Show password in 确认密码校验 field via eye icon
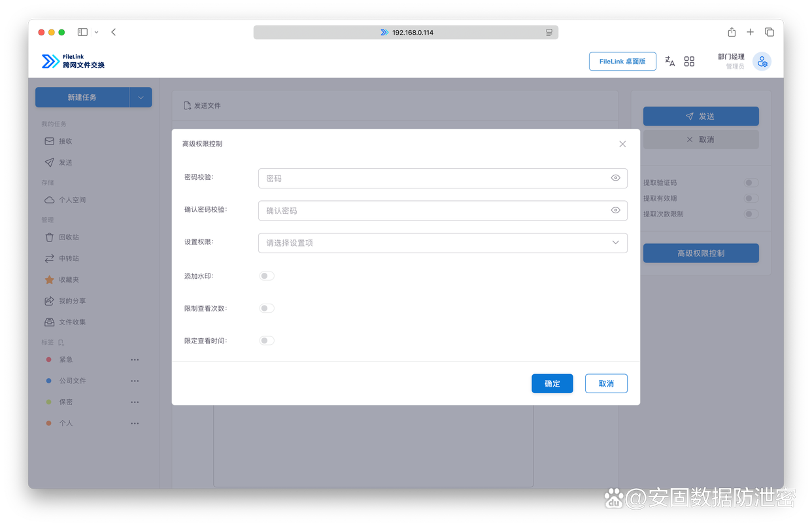The width and height of the screenshot is (812, 526). pyautogui.click(x=615, y=211)
